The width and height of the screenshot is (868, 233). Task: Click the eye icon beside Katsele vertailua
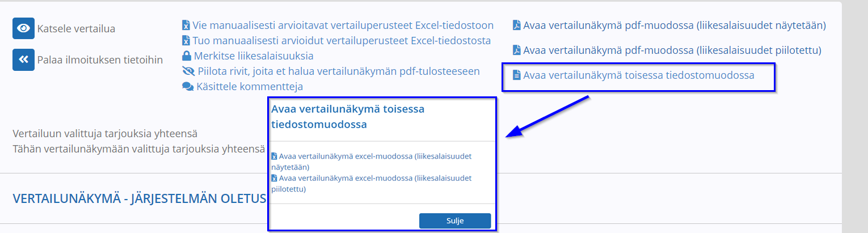pyautogui.click(x=24, y=28)
